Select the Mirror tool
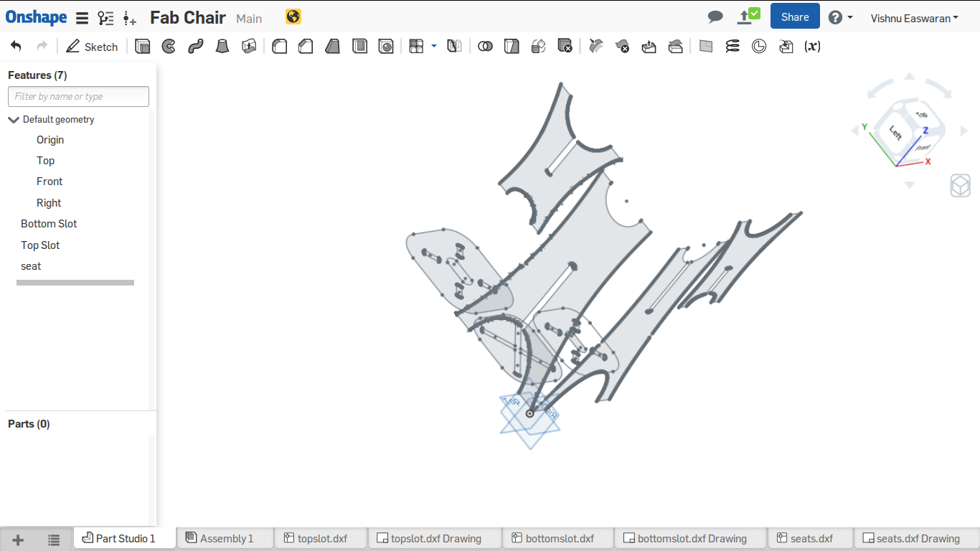The height and width of the screenshot is (551, 980). 453,47
